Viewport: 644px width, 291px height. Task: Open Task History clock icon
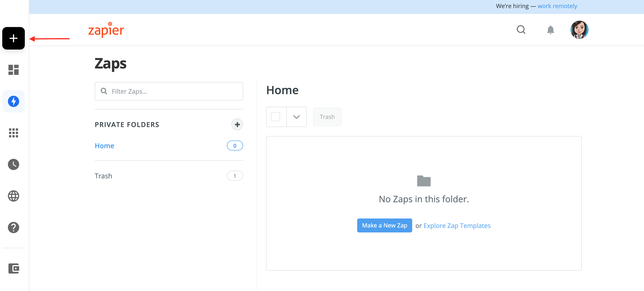(14, 164)
